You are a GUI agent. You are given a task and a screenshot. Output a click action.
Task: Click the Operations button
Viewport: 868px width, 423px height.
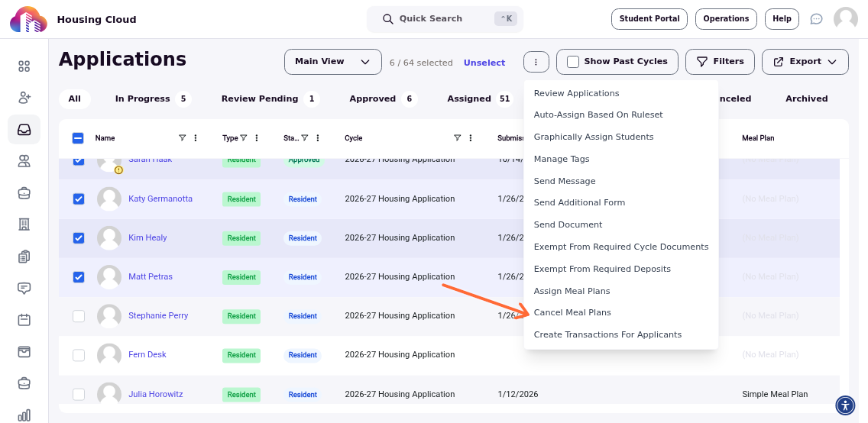tap(726, 19)
